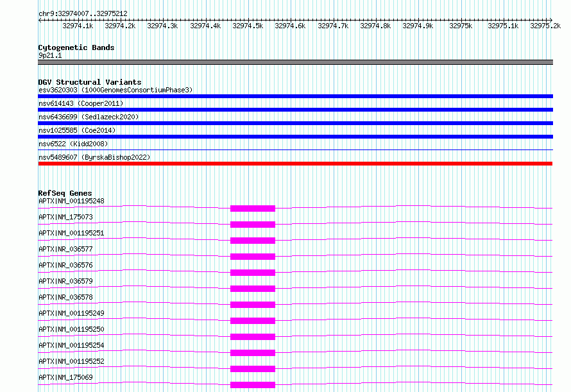Click the exon block of APTX|NM_001195249
571x392 pixels.
click(x=253, y=321)
